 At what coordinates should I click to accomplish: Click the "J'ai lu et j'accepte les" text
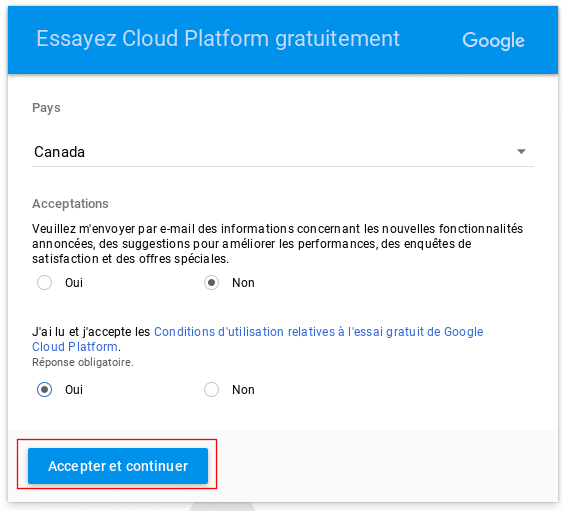[x=91, y=332]
